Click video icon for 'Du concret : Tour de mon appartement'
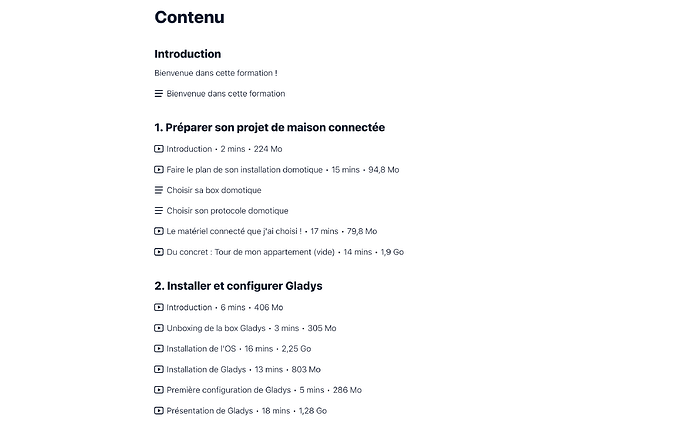This screenshot has height=433, width=690. [x=159, y=252]
